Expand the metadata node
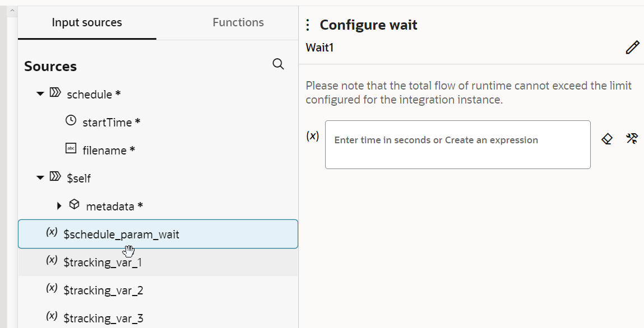Screen dimensions: 644x328 coord(59,206)
